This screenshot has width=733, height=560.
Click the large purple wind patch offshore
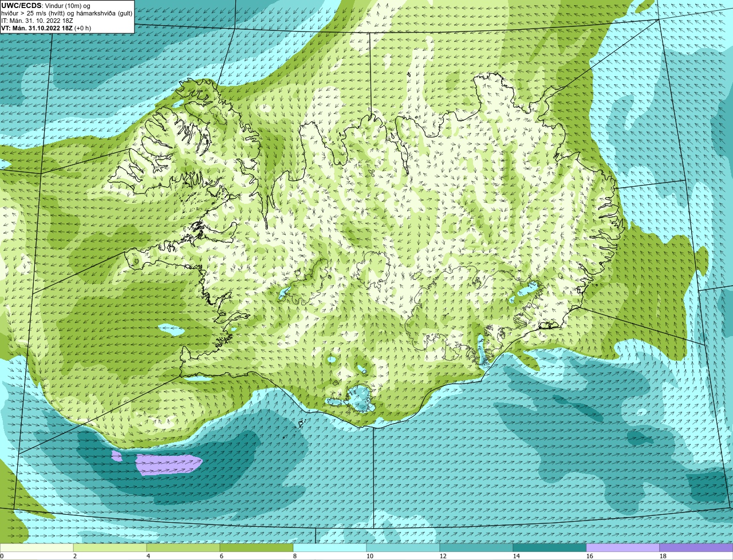[x=169, y=464]
